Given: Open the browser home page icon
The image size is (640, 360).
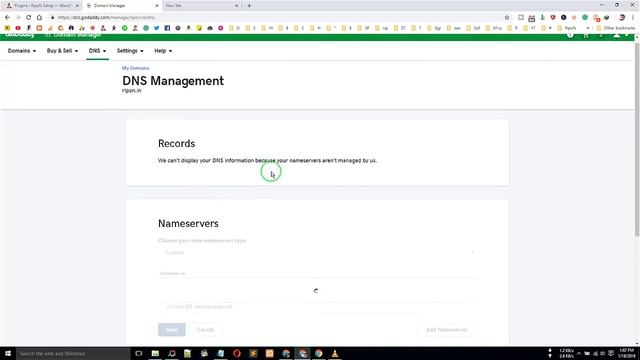Looking at the screenshot, I should [39, 18].
